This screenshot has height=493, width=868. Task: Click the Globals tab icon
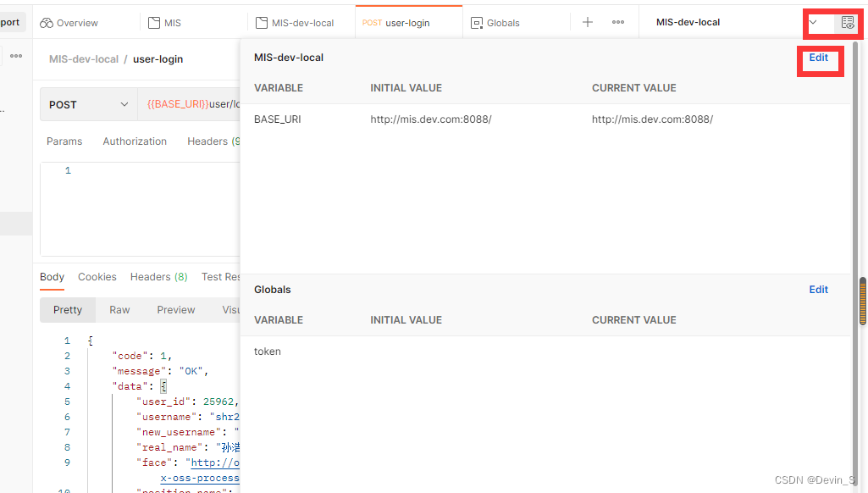(x=476, y=23)
